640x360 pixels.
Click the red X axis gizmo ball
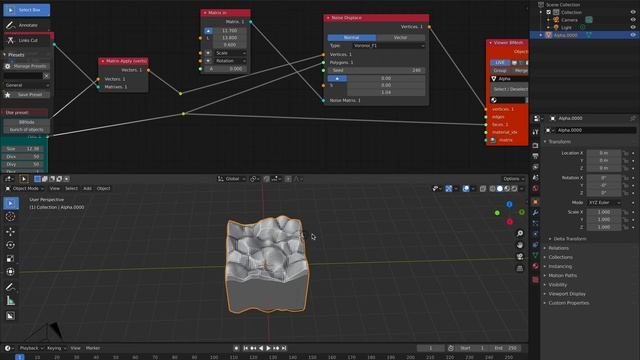point(510,222)
